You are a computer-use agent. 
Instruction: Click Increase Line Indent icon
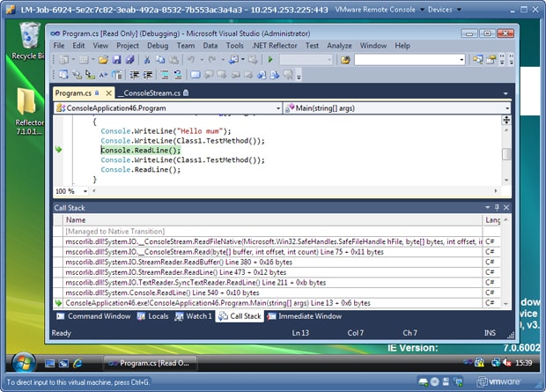[148, 75]
